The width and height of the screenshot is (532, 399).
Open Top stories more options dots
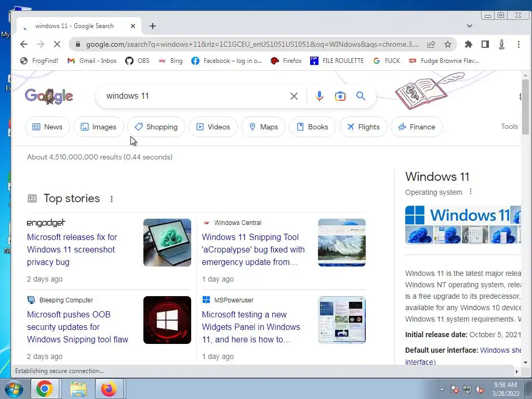point(111,199)
